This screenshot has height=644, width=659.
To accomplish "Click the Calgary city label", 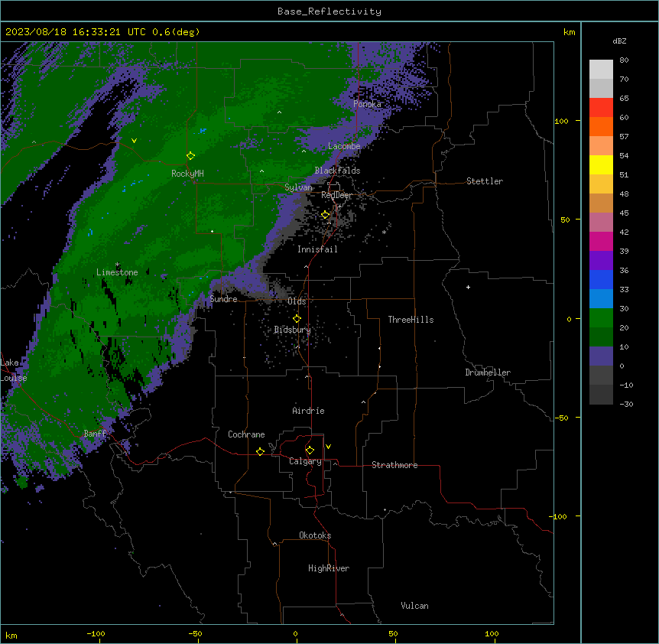I will pyautogui.click(x=305, y=461).
